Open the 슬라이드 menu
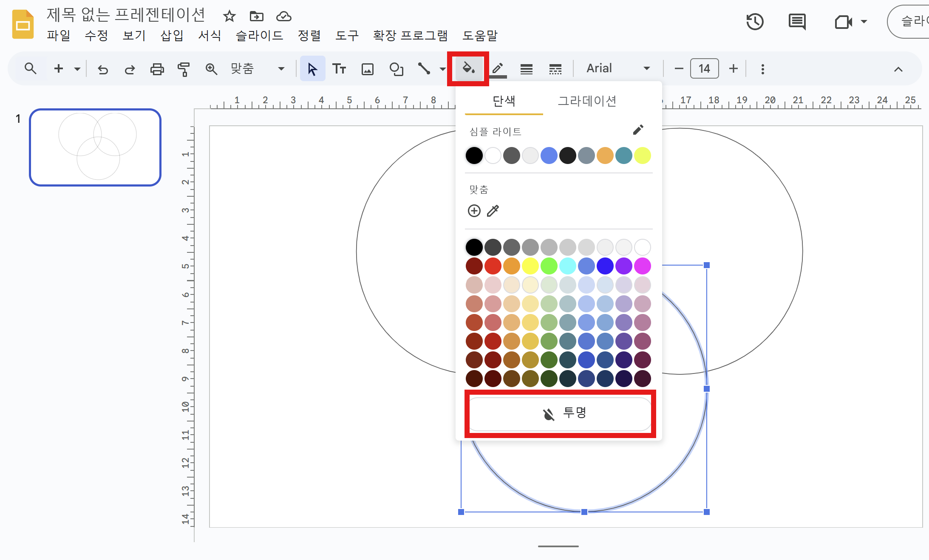 260,35
